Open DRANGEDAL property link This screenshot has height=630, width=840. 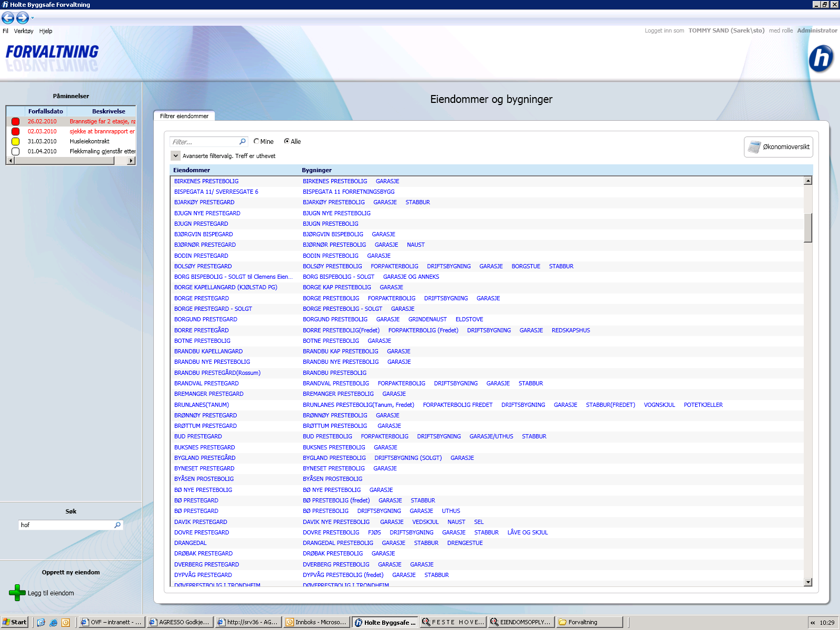191,543
